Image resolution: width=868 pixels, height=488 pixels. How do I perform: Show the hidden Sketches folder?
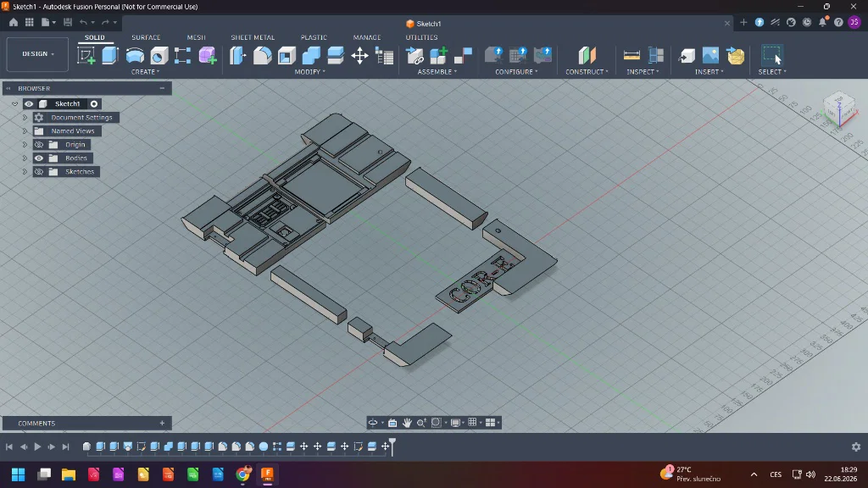click(x=39, y=171)
